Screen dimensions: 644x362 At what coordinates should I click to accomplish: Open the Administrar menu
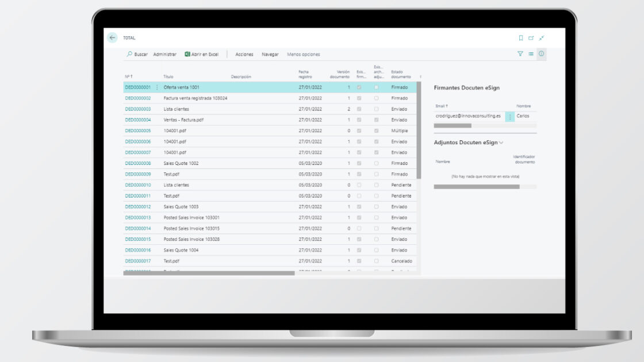tap(165, 55)
